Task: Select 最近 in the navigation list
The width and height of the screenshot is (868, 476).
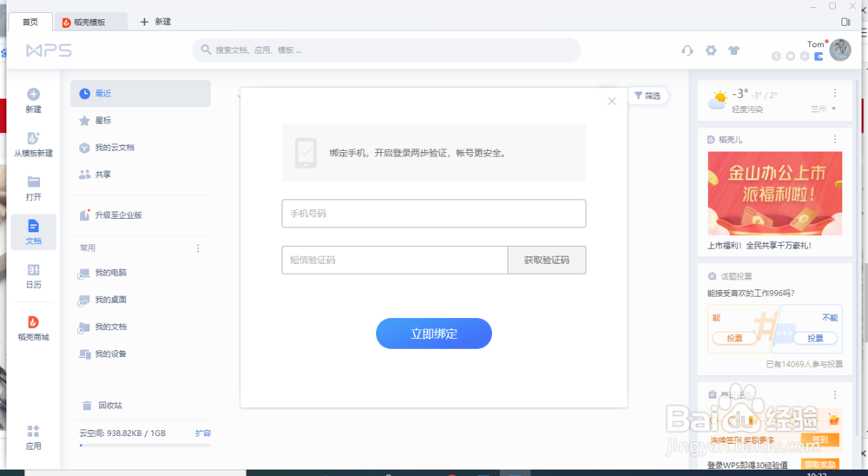Action: pos(141,94)
